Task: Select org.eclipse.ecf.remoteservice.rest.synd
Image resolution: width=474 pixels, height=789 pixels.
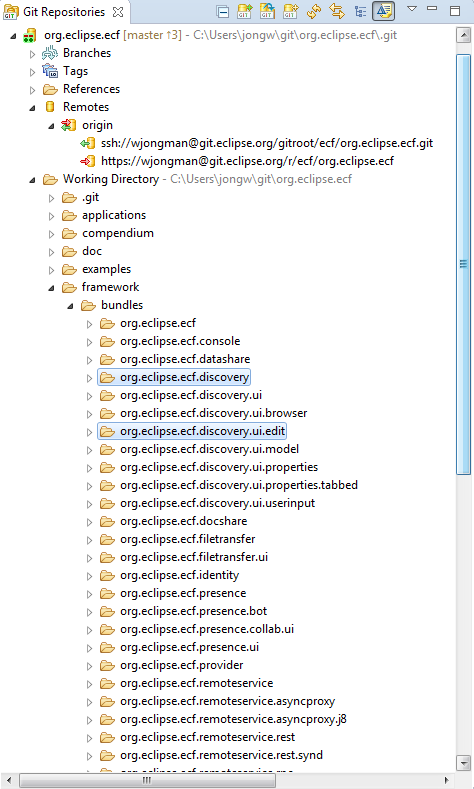Action: coord(221,755)
